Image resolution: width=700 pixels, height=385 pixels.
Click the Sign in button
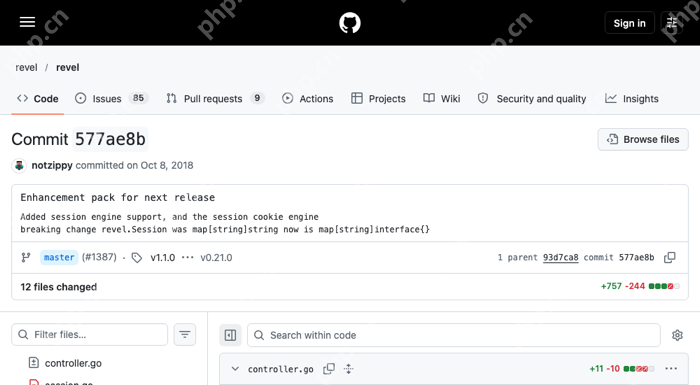coord(629,23)
